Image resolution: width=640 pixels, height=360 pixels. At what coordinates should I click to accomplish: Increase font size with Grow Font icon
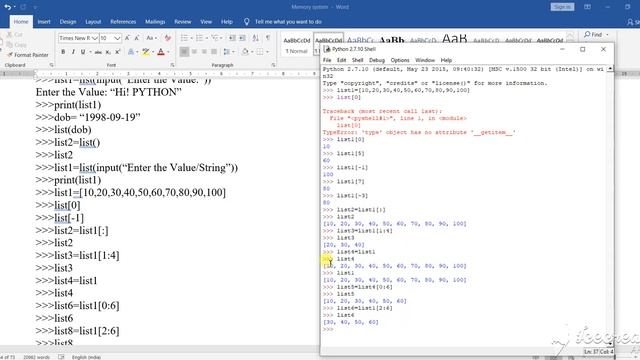point(127,38)
